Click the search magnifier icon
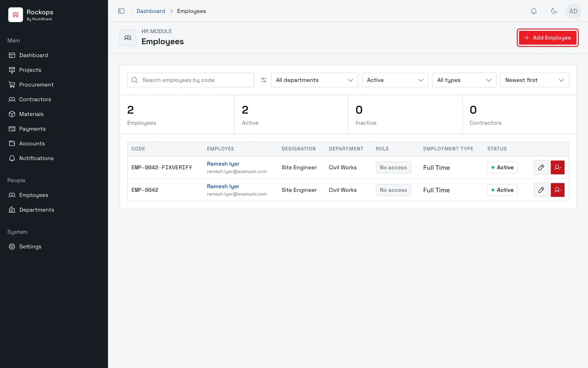This screenshot has height=368, width=588. click(134, 80)
